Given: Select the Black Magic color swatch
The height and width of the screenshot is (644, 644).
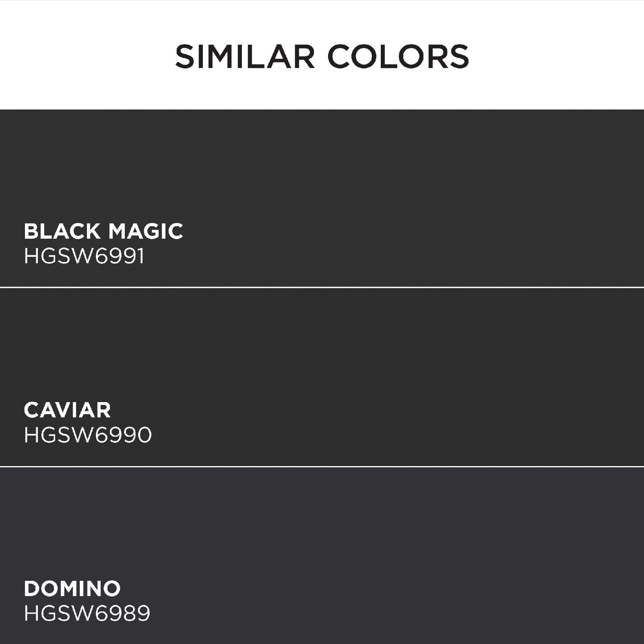Looking at the screenshot, I should (x=322, y=169).
